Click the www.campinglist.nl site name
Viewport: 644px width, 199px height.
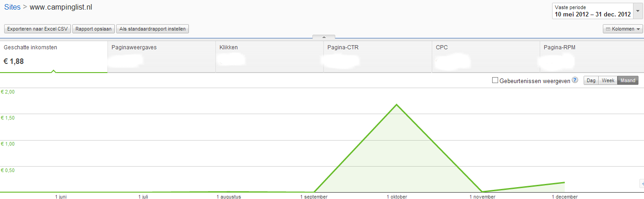pos(61,8)
